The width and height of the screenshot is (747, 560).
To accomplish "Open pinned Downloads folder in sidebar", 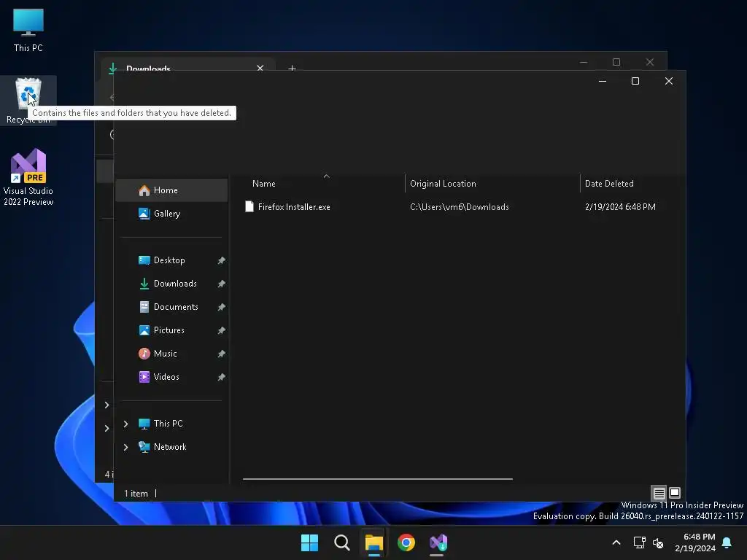I will point(171,284).
